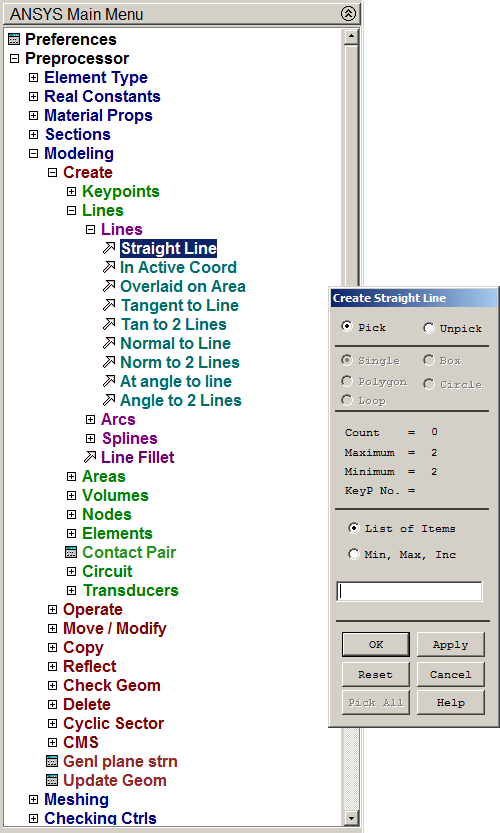Click the Transducers label
Image resolution: width=500 pixels, height=833 pixels.
[130, 590]
